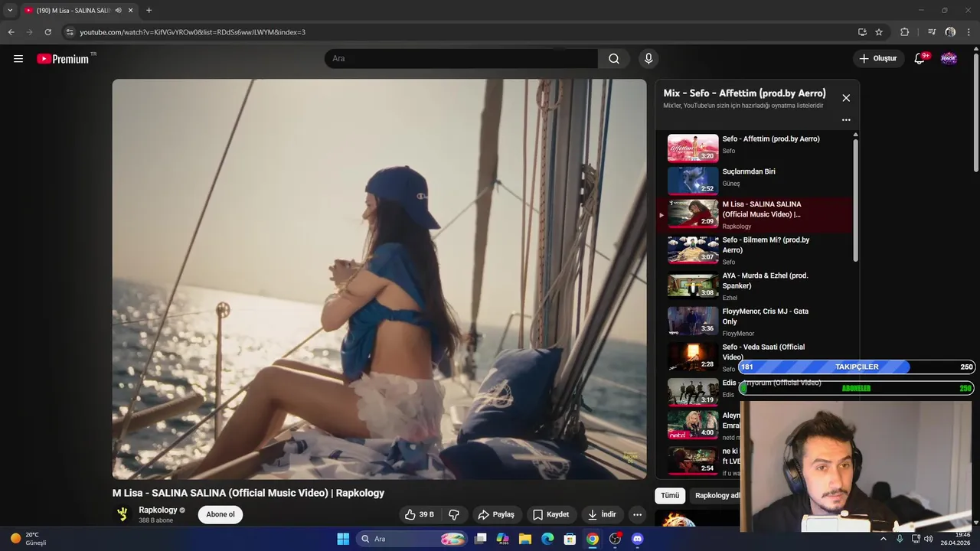Screen dimensions: 980x551
Task: Click the search magnifier button
Action: click(614, 59)
